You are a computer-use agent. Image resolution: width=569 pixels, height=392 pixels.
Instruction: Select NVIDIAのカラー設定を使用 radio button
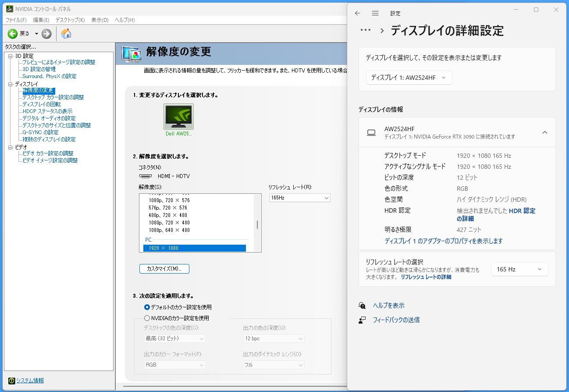(147, 318)
